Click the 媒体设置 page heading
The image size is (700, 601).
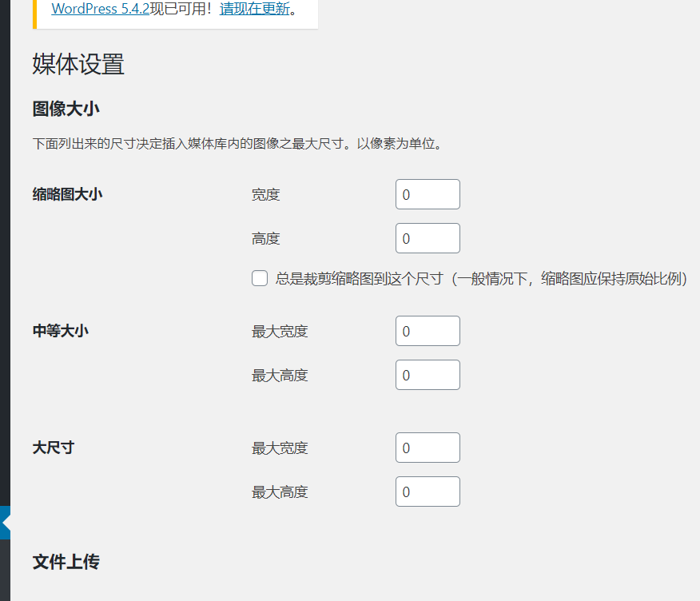point(78,64)
